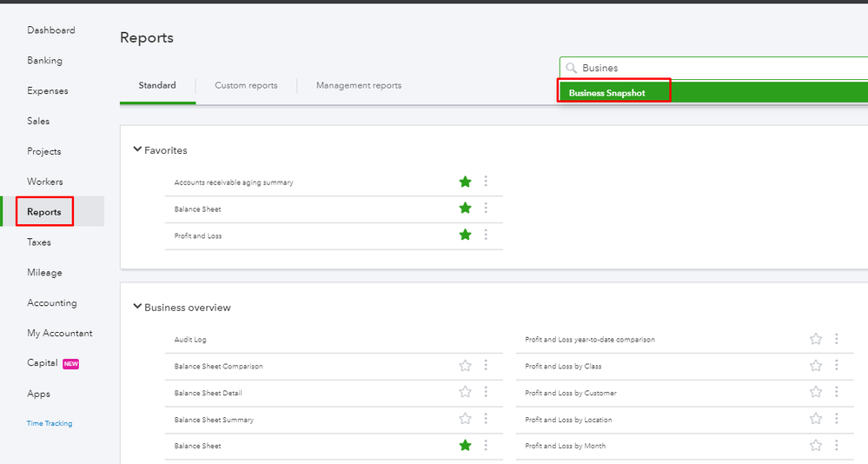Favorite the Balance Sheet Summary report star
This screenshot has height=464, width=868.
[x=466, y=419]
